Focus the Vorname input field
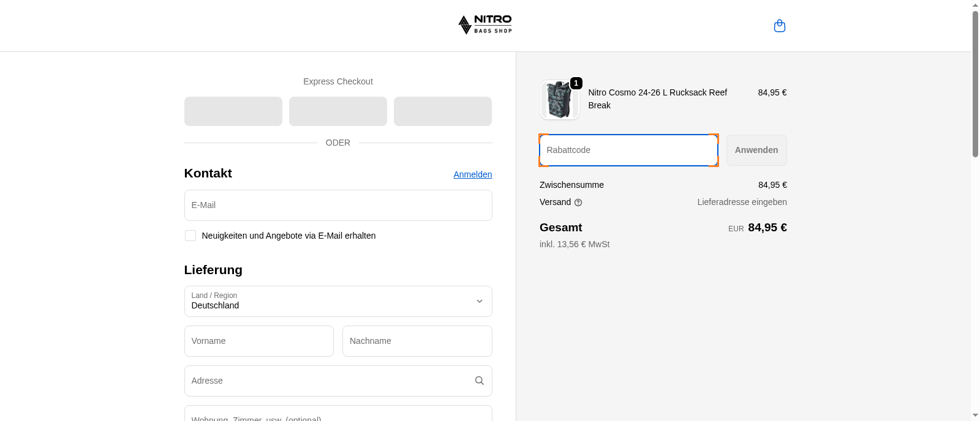Screen dimensions: 980x421 (259, 341)
